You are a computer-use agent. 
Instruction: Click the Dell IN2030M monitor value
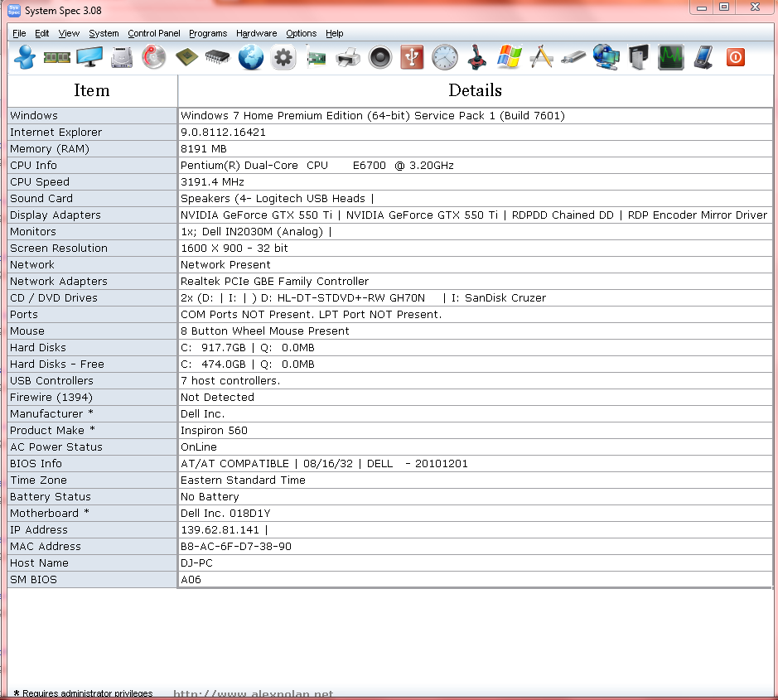click(256, 232)
